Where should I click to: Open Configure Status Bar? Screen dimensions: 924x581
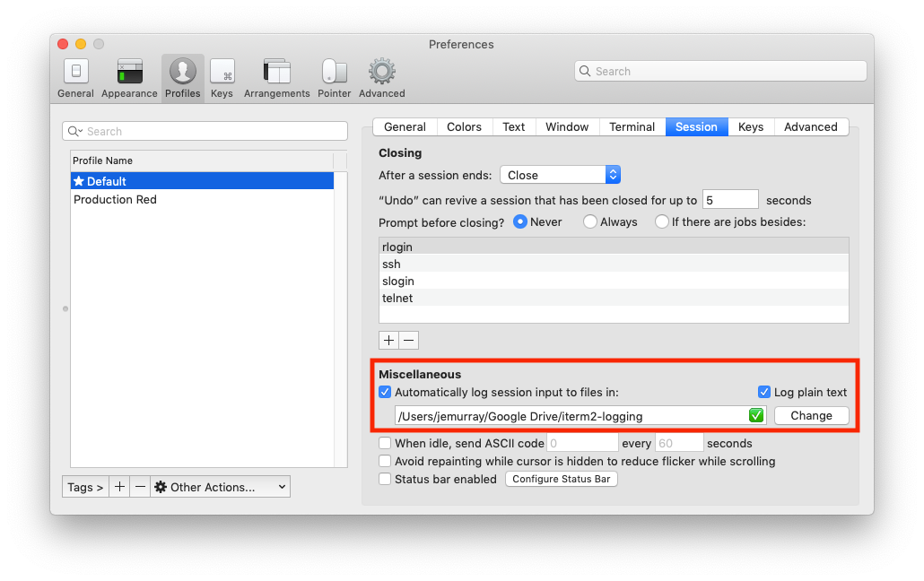click(x=561, y=479)
